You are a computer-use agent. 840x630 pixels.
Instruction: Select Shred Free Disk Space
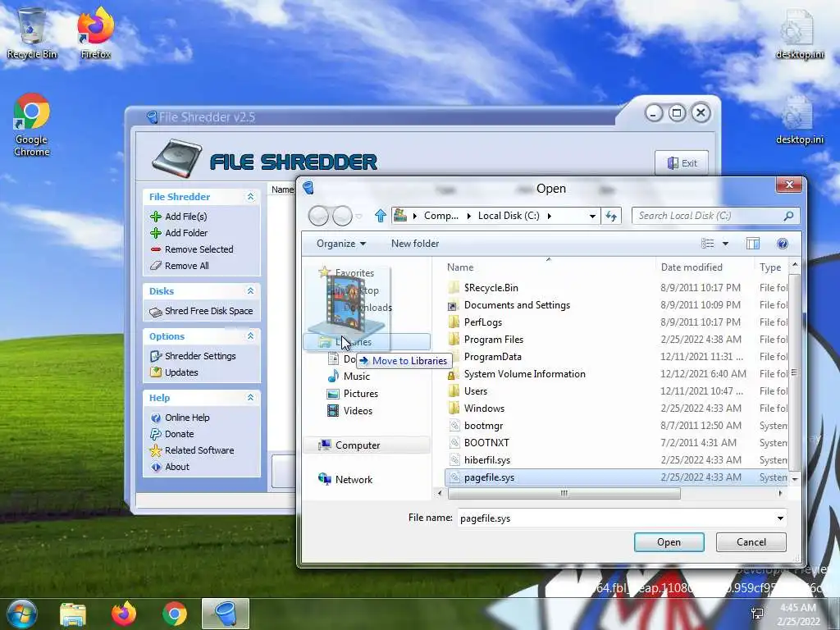click(x=201, y=311)
